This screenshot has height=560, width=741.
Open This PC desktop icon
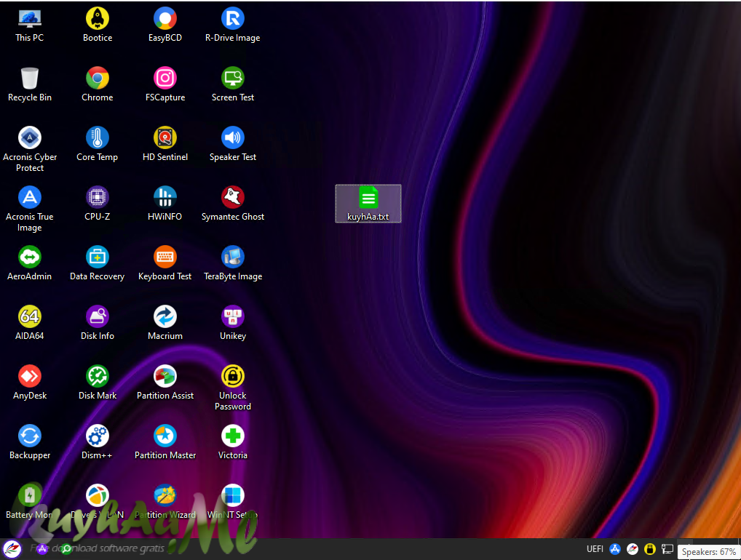(29, 25)
